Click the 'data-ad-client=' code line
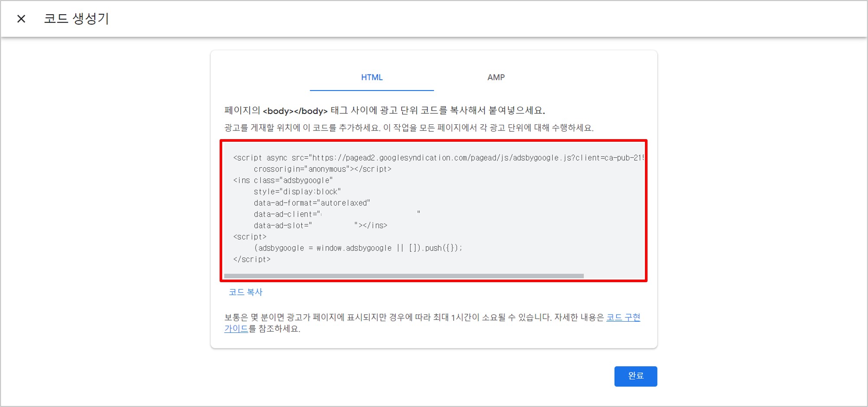Viewport: 868px width, 407px height. (x=337, y=214)
